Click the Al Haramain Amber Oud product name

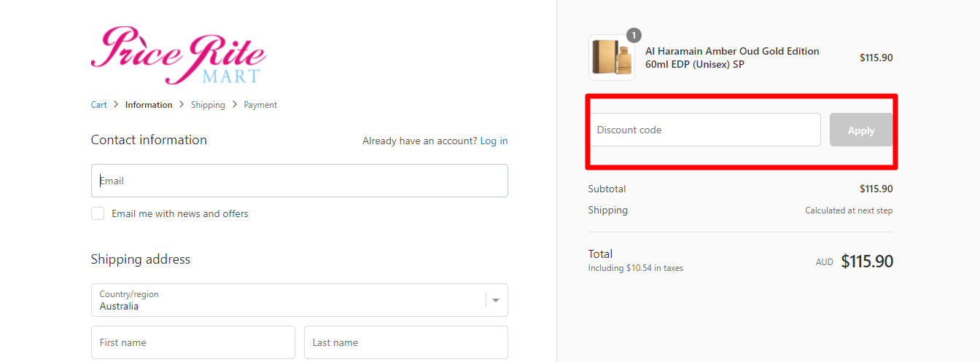(732, 58)
